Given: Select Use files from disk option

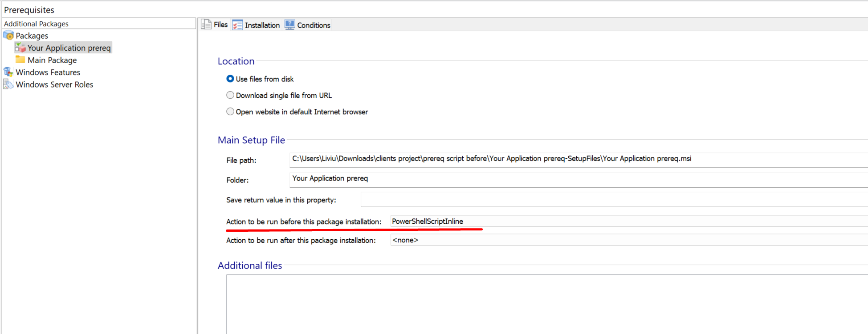Looking at the screenshot, I should pos(230,79).
